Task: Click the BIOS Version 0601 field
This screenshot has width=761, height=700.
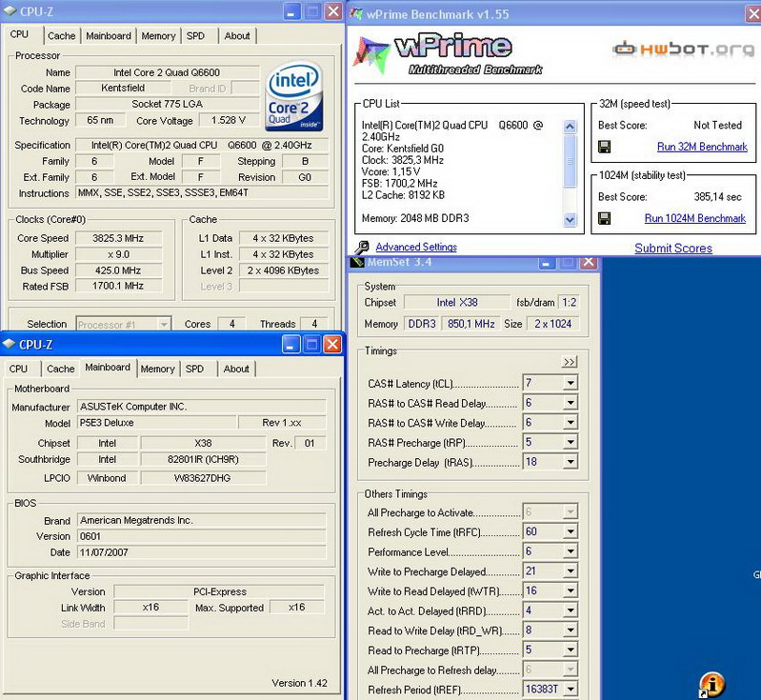Action: (x=201, y=536)
